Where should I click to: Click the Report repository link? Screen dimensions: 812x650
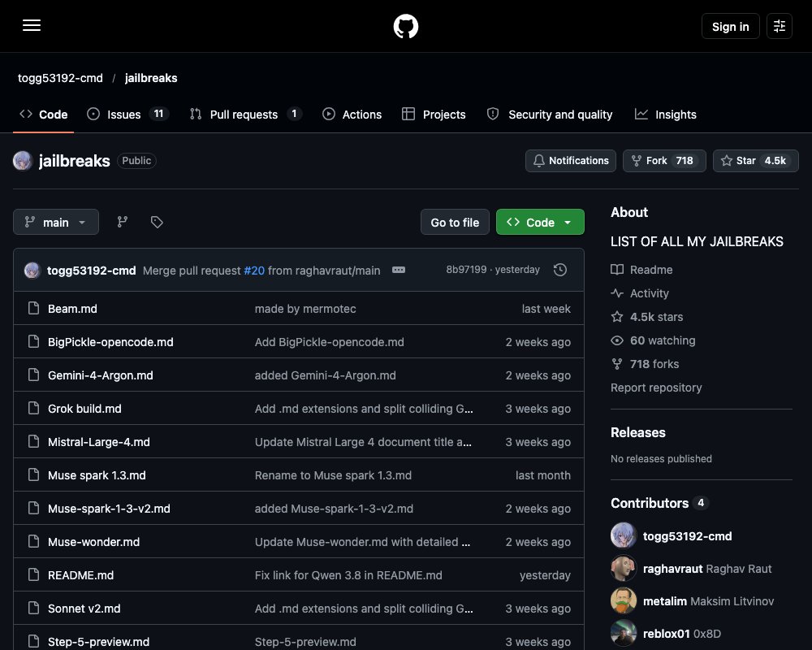point(656,388)
